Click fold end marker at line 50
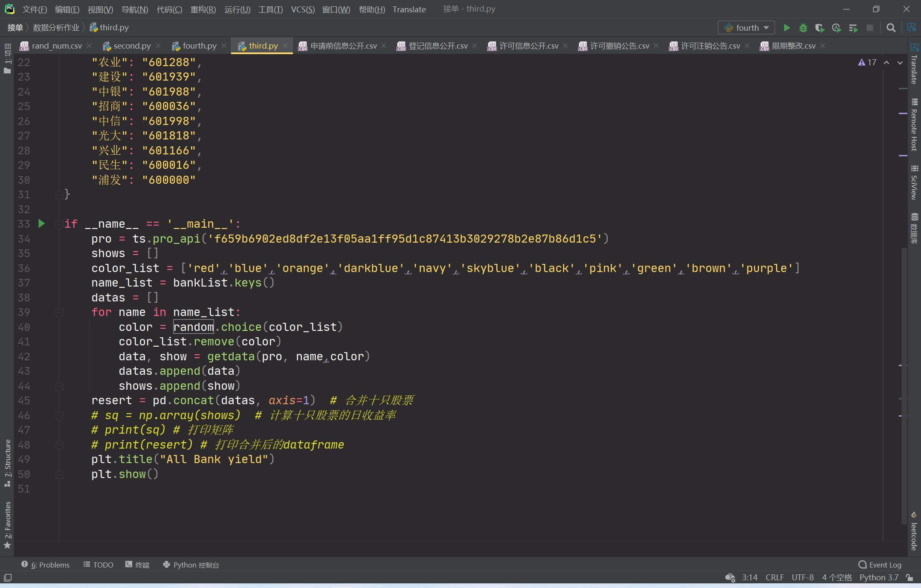 (59, 474)
